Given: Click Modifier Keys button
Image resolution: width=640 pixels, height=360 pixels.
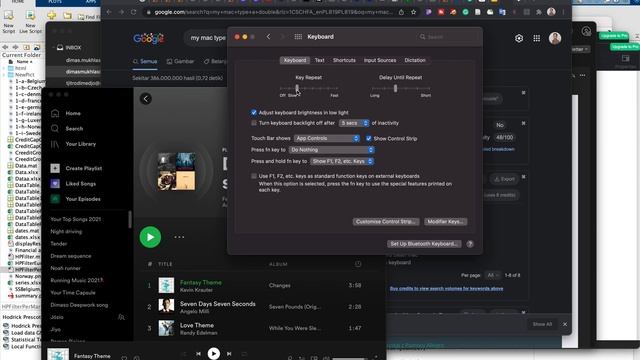Looking at the screenshot, I should [x=445, y=222].
